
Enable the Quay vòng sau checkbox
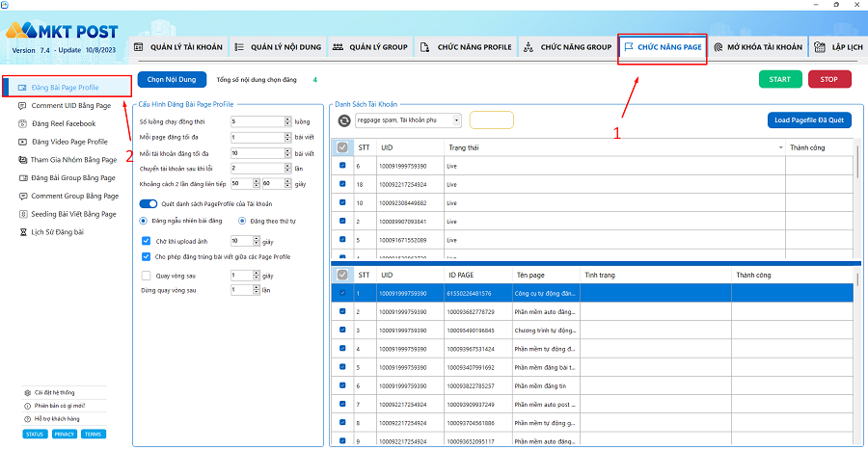(x=147, y=276)
